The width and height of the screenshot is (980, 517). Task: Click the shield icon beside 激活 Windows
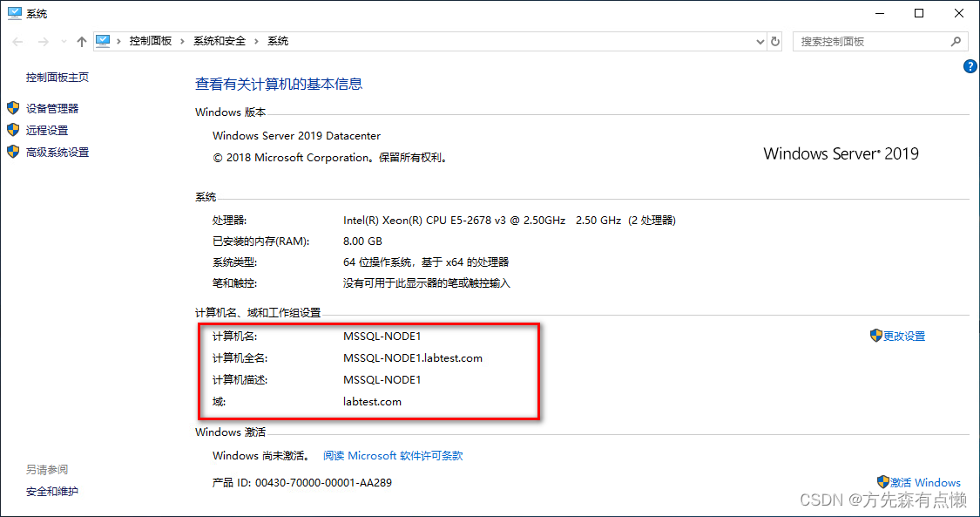click(882, 482)
